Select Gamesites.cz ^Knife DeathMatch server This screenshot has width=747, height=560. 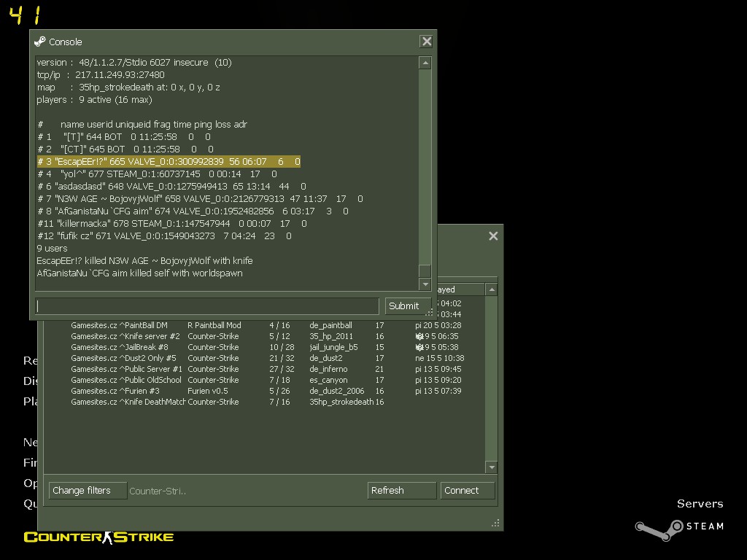click(x=266, y=402)
